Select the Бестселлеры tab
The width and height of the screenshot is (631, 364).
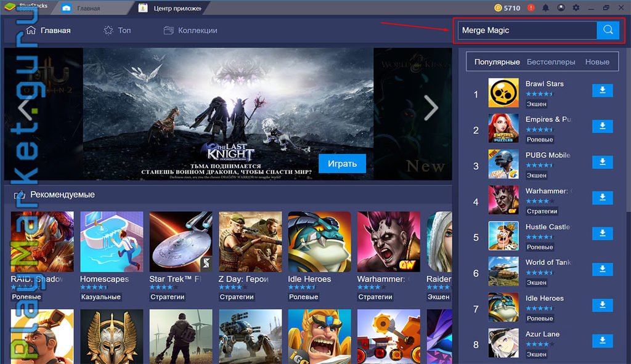click(x=551, y=62)
